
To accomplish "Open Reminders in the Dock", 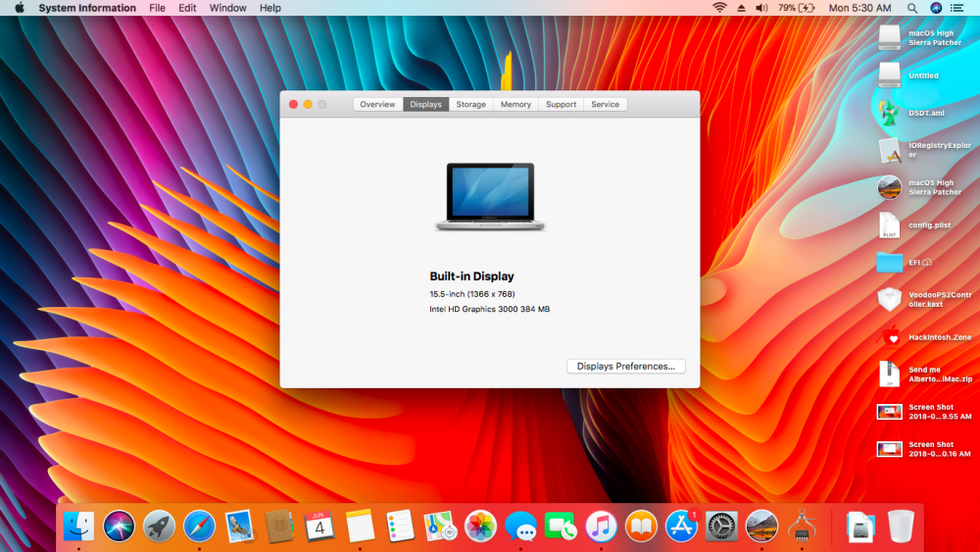I will [x=400, y=526].
